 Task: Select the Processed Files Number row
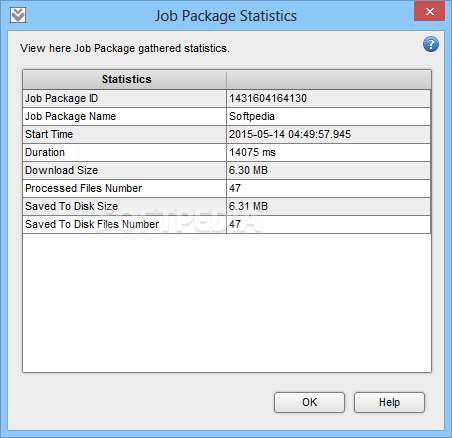(227, 188)
